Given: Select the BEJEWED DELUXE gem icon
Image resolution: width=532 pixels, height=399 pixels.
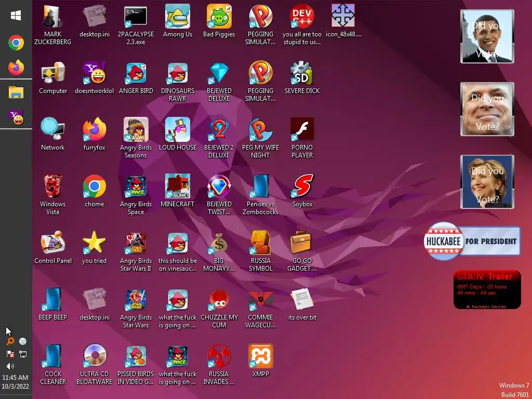Looking at the screenshot, I should (x=219, y=82).
